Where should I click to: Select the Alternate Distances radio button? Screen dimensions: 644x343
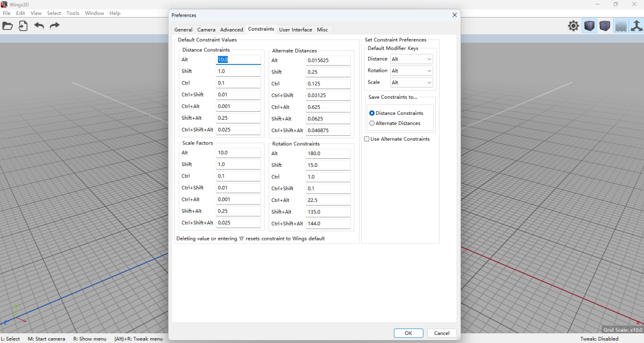click(372, 123)
